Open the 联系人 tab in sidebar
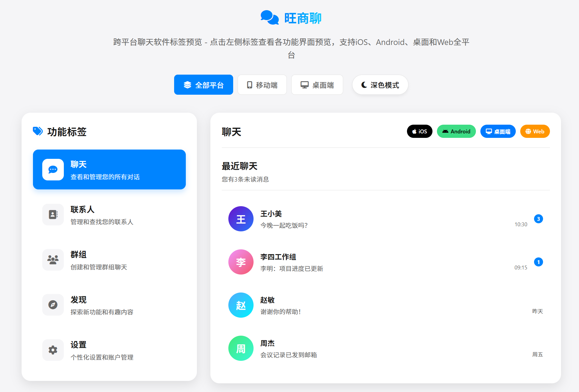579x392 pixels. (109, 215)
